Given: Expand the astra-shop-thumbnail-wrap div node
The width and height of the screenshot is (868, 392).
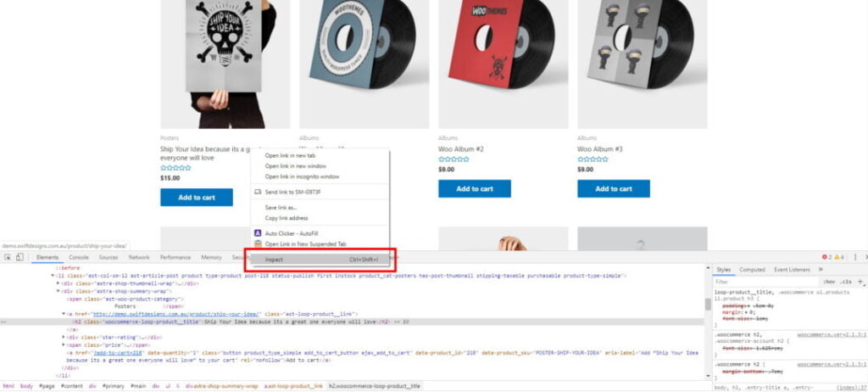Looking at the screenshot, I should coord(58,283).
